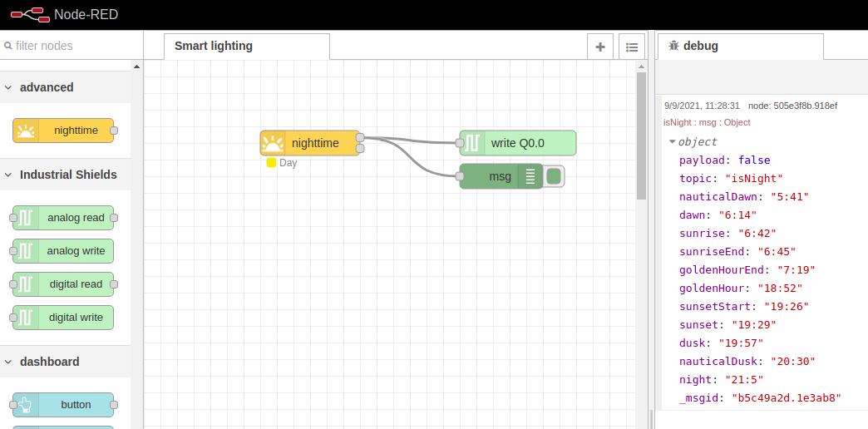The width and height of the screenshot is (868, 429).
Task: Click the Node-RED title text
Action: pos(86,14)
